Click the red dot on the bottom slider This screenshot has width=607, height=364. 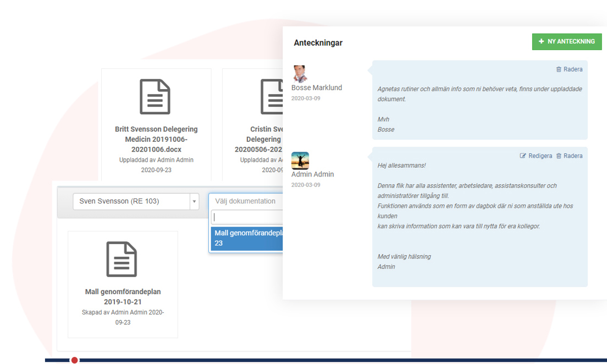[x=75, y=360]
